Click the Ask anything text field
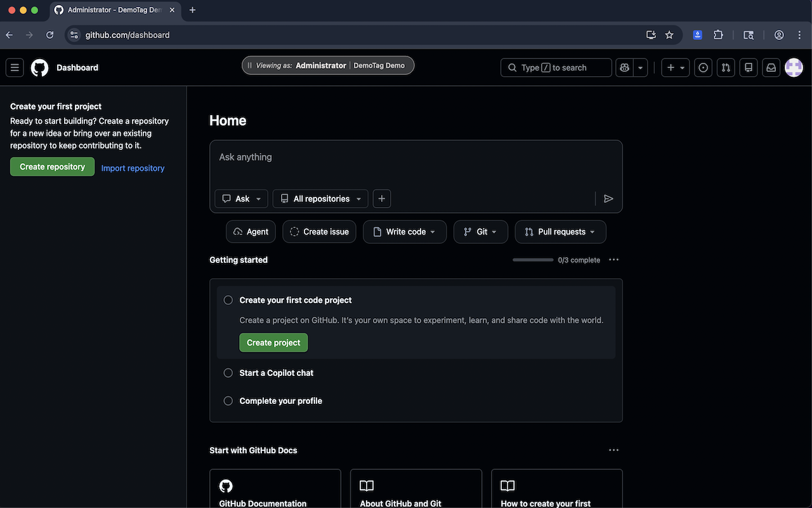 click(416, 157)
